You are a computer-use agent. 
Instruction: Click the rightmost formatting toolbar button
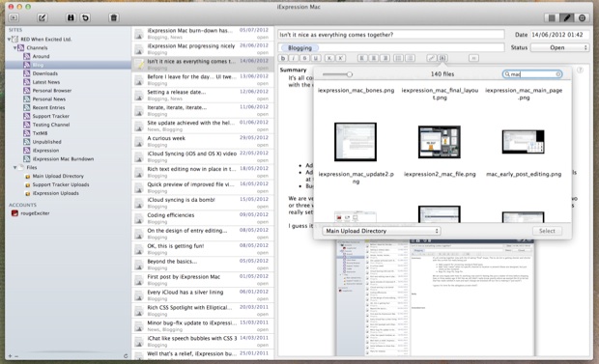(473, 58)
